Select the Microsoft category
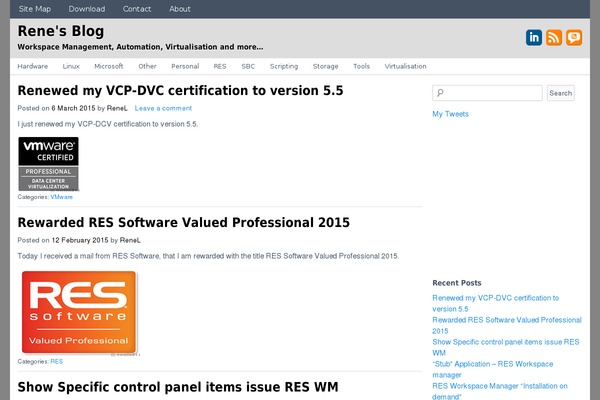Viewport: 600px width, 400px height. [109, 66]
